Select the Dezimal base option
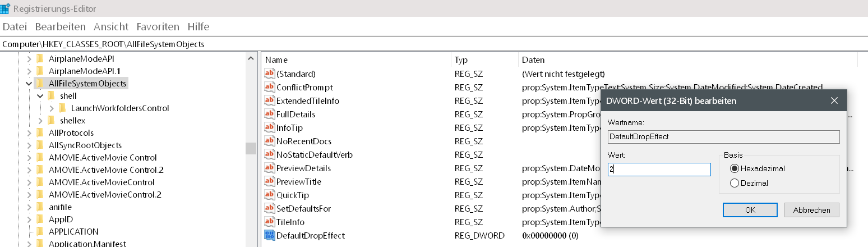Screen dimensions: 868x247 [x=734, y=182]
